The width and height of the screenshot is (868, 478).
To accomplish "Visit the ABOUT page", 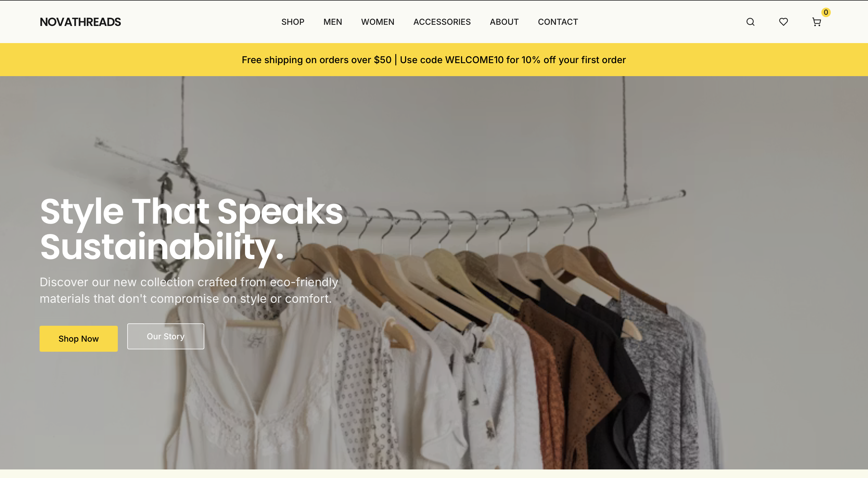I will [x=504, y=22].
